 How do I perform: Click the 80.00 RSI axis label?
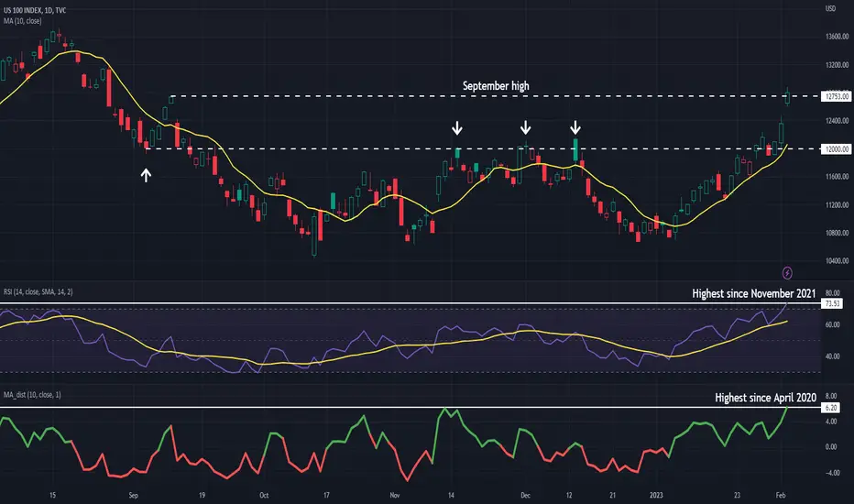832,293
